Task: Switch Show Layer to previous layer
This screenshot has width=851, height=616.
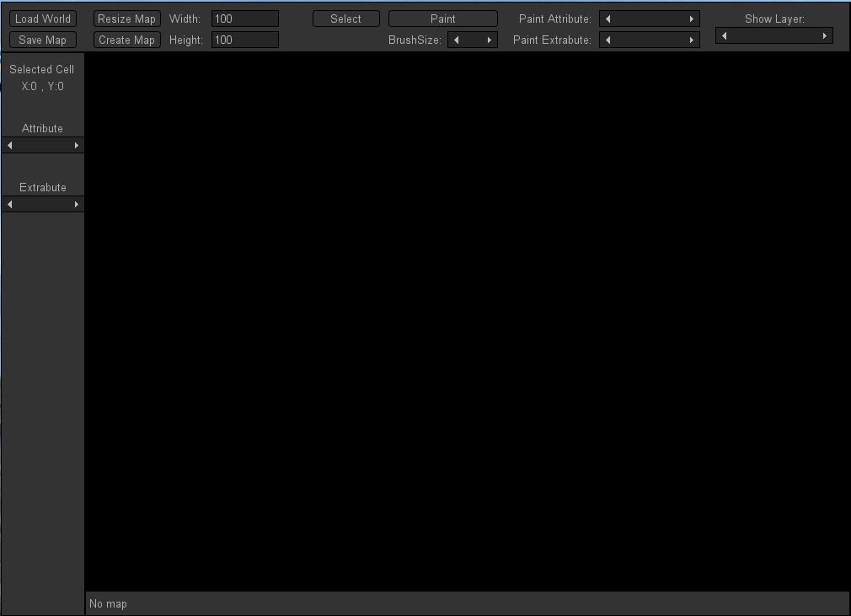Action: [x=724, y=35]
